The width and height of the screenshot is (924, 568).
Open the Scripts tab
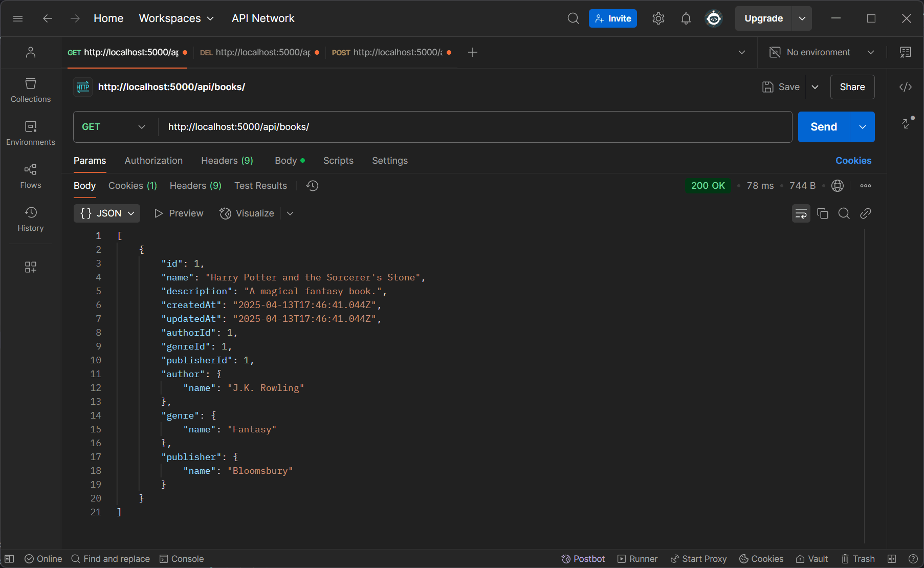[338, 161]
